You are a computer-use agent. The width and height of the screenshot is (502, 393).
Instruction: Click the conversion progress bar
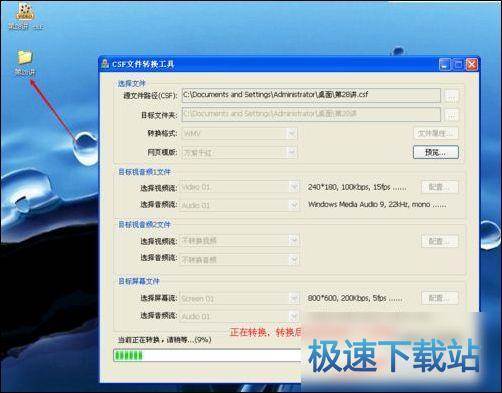click(207, 355)
